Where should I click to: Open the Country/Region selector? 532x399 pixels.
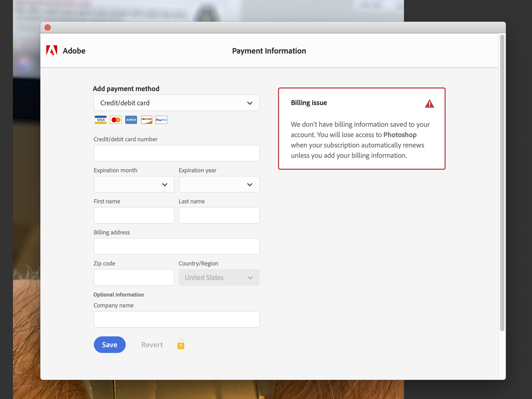[219, 277]
